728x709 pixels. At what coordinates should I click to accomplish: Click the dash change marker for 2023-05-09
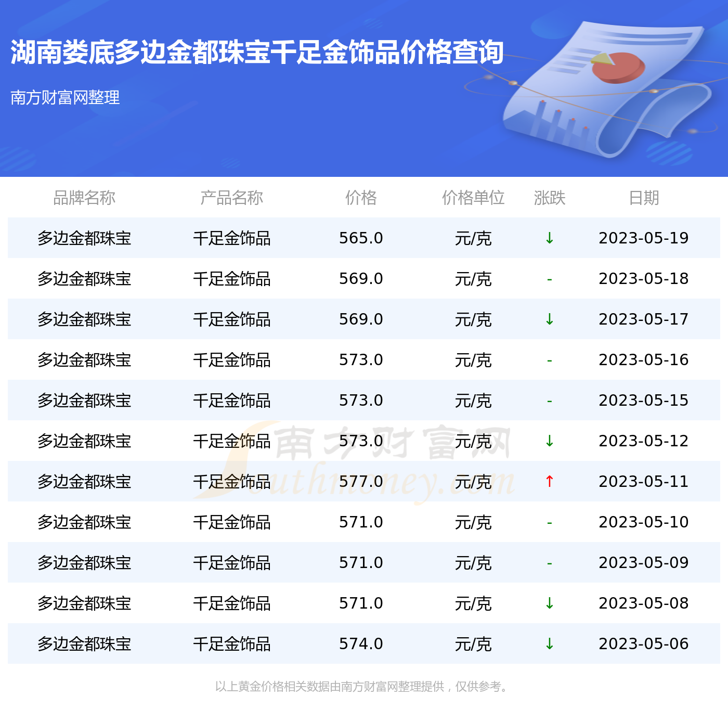[x=549, y=564]
